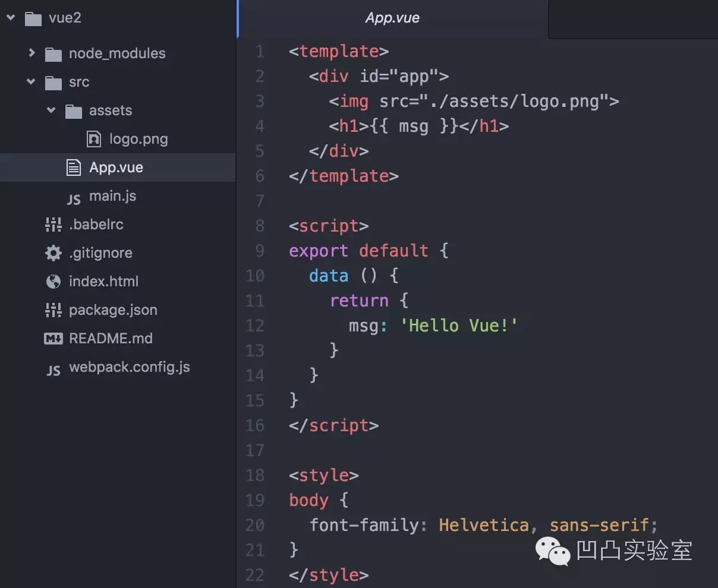Click line number 1 in gutter
The height and width of the screenshot is (588, 718).
(260, 52)
